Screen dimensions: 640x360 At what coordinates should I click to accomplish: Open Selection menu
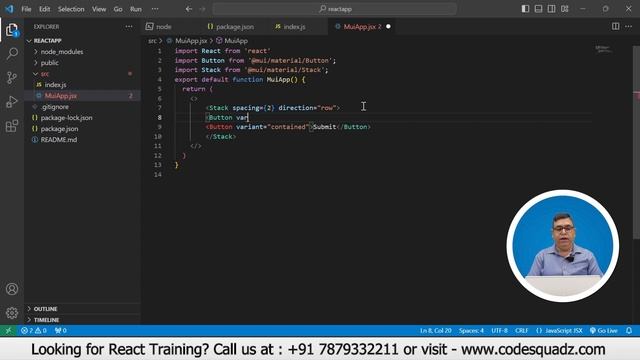pyautogui.click(x=71, y=9)
